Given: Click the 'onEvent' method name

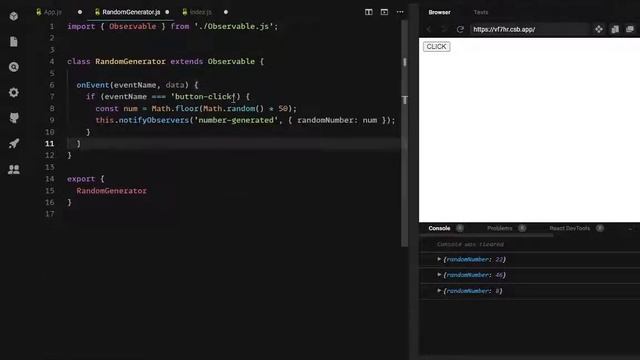Looking at the screenshot, I should (x=93, y=85).
